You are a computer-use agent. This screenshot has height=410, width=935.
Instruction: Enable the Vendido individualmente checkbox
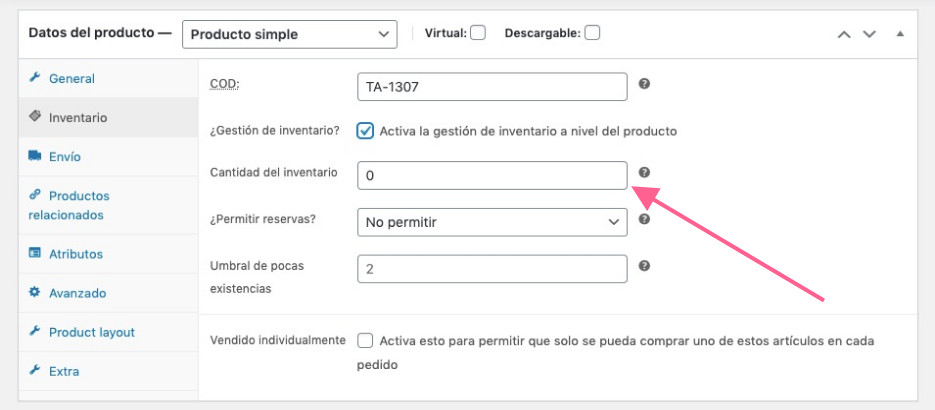365,341
